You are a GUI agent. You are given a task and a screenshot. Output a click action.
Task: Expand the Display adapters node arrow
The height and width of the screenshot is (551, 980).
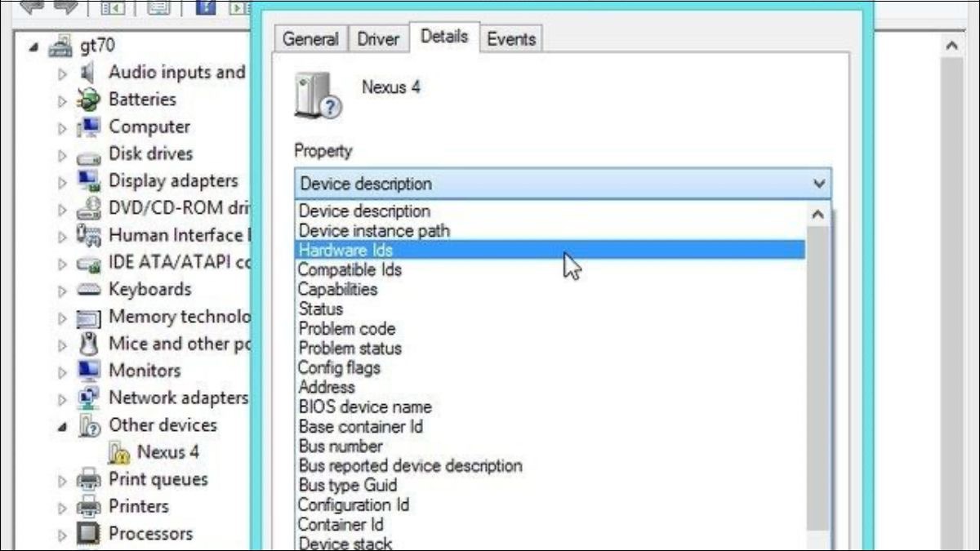[x=62, y=182]
